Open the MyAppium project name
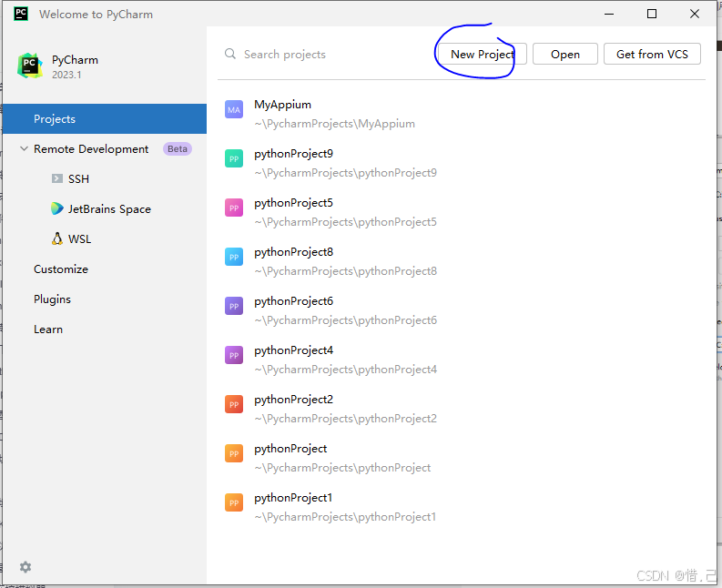The width and height of the screenshot is (722, 588). [x=283, y=105]
